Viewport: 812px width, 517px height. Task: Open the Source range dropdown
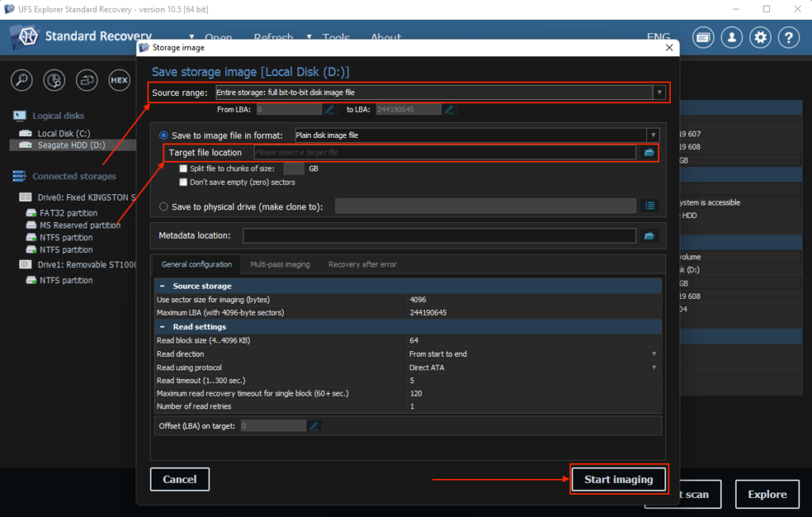point(659,92)
